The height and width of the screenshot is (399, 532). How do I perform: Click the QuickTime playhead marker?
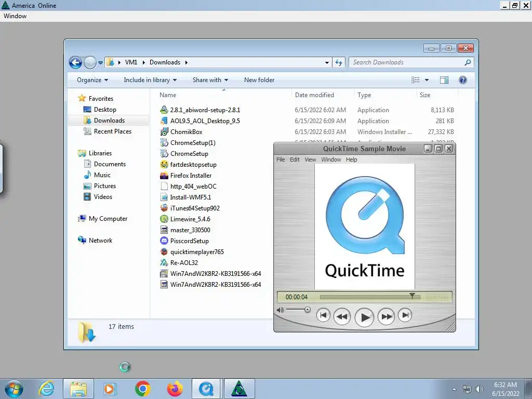point(412,296)
